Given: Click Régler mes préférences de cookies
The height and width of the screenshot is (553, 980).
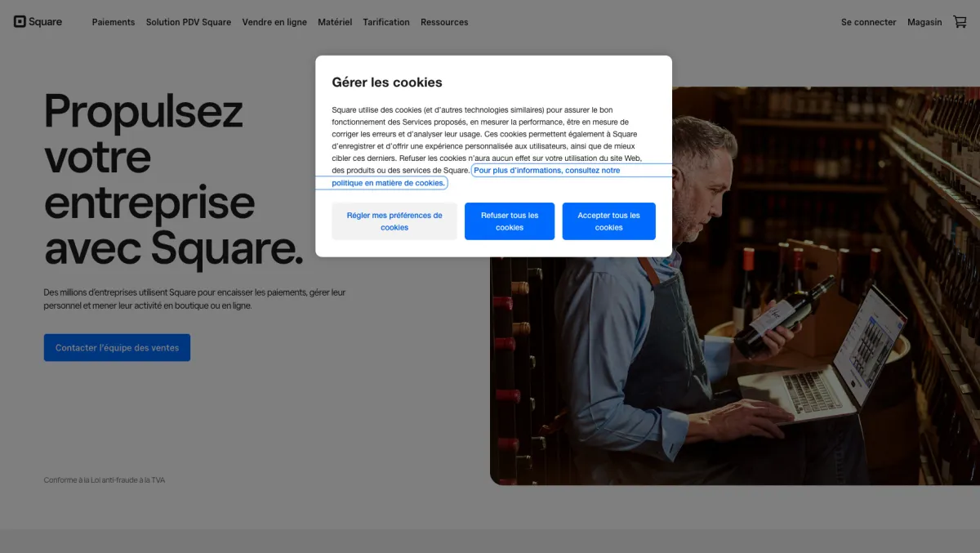Looking at the screenshot, I should tap(394, 221).
